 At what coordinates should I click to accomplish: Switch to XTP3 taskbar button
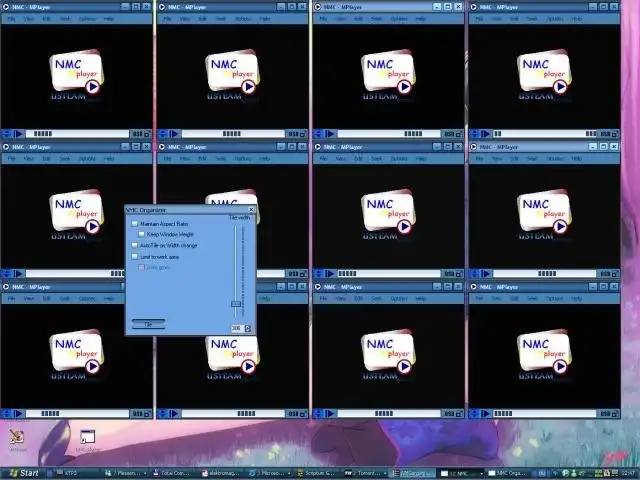[76, 473]
